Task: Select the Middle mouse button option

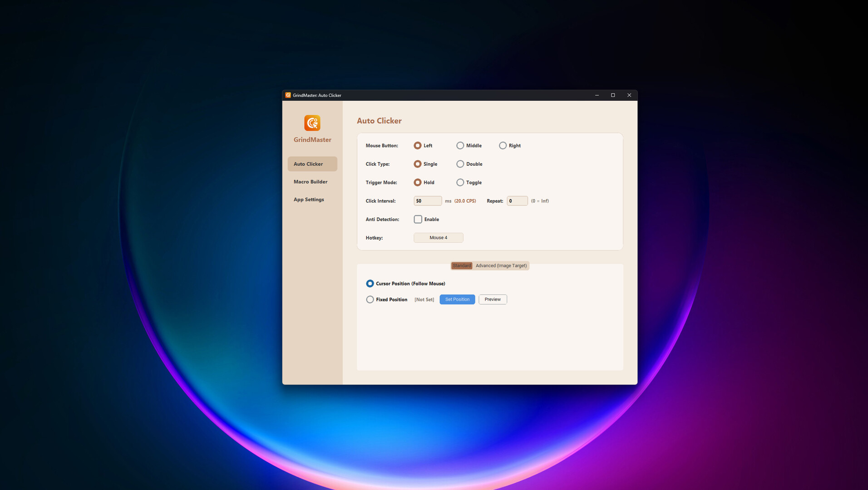Action: (x=460, y=146)
